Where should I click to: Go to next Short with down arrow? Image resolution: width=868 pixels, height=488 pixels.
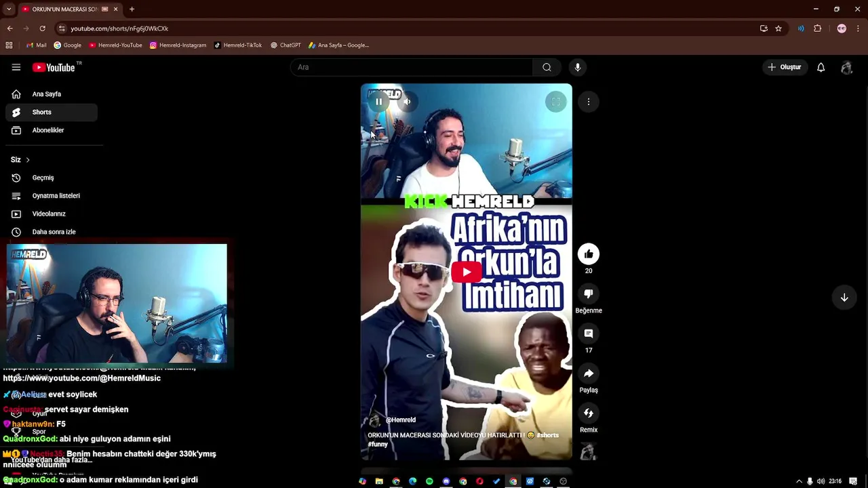point(844,298)
